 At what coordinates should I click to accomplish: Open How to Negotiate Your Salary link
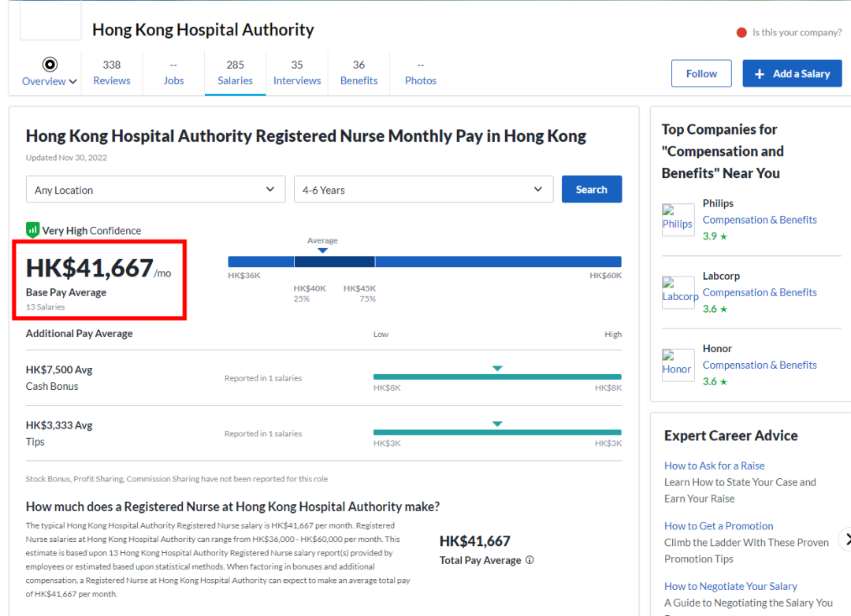pyautogui.click(x=730, y=586)
